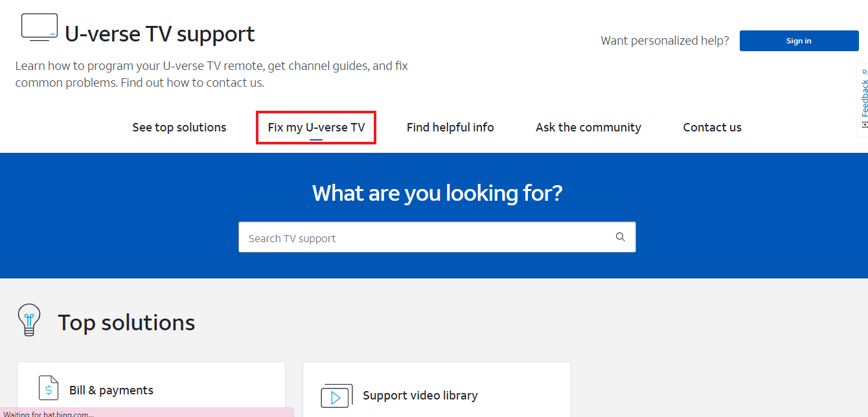Switch to Ask the community tab
This screenshot has height=417, width=868.
click(588, 128)
